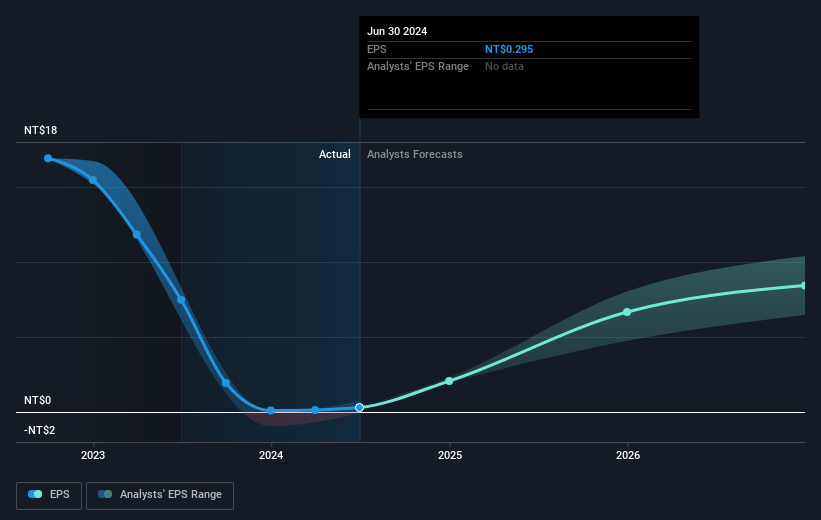The width and height of the screenshot is (821, 520).
Task: Click the EPS color swatch in legend
Action: [x=35, y=494]
